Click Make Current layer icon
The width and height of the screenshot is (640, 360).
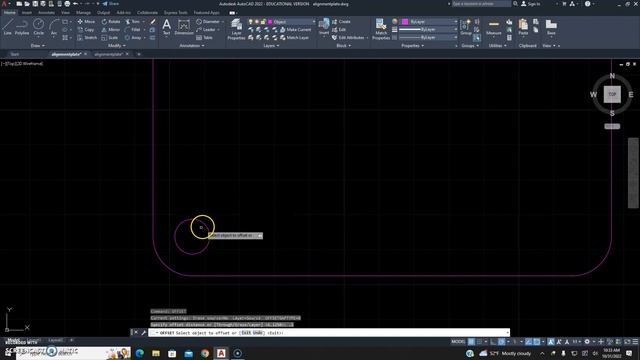pos(296,30)
